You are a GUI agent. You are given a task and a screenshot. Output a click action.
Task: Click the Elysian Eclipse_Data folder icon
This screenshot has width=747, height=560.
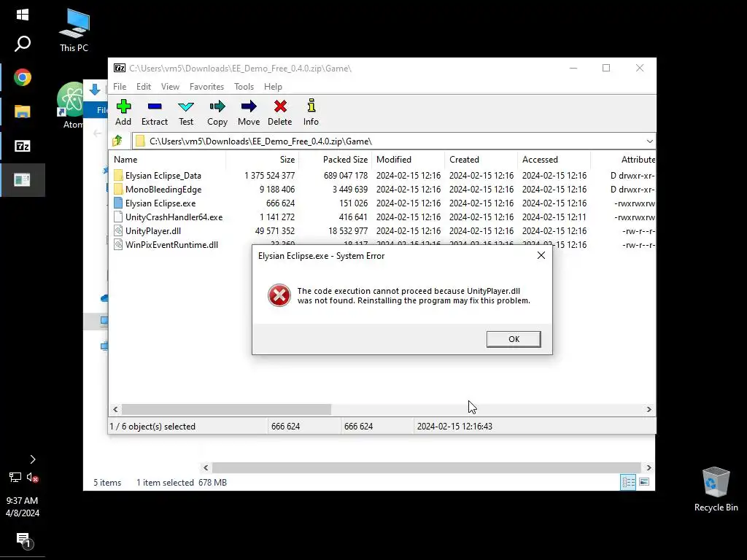tap(118, 175)
